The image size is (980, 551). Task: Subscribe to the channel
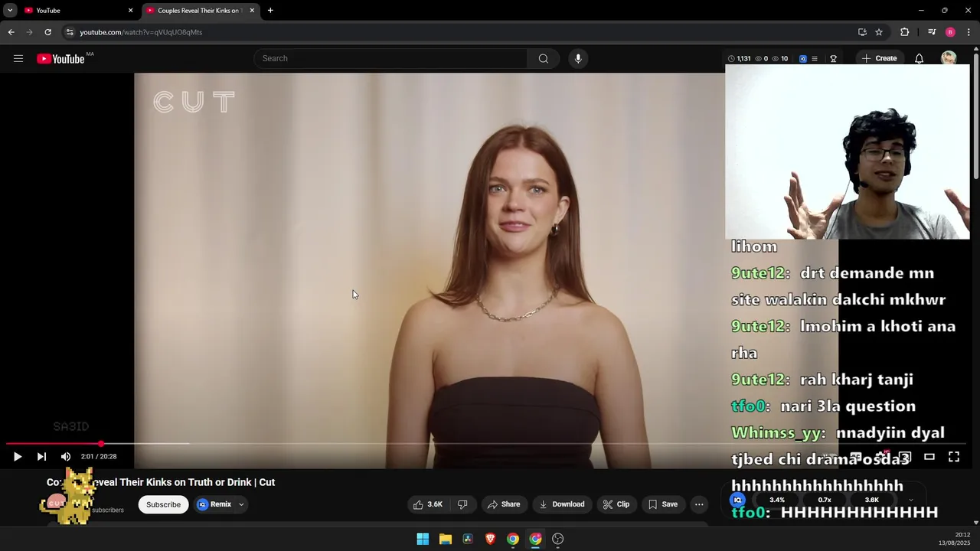point(163,504)
